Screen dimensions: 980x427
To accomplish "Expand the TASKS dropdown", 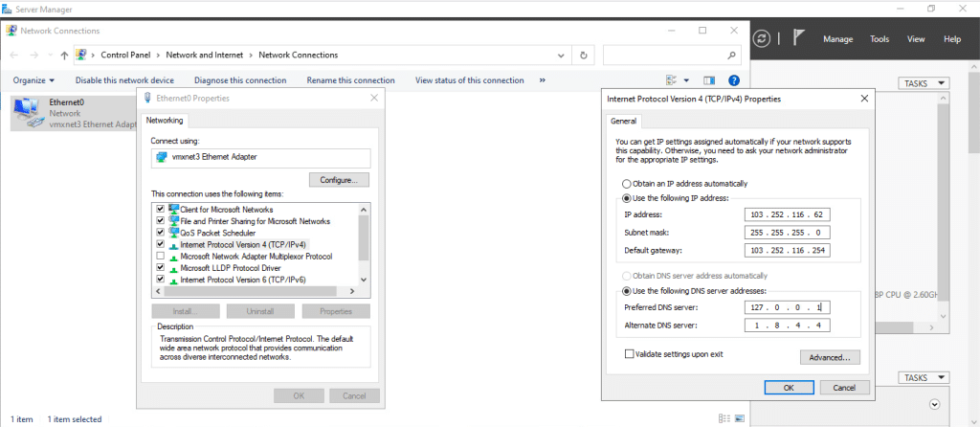I will [924, 83].
